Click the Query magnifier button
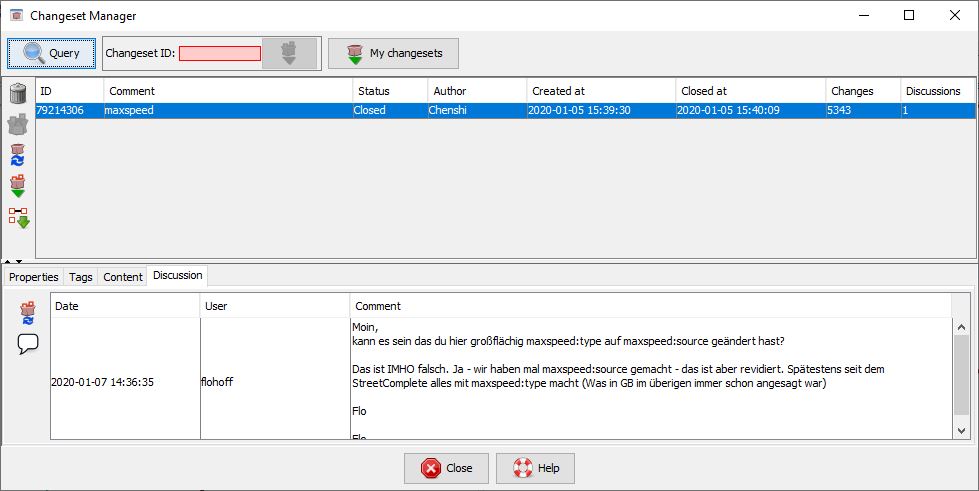979x491 pixels. click(x=51, y=53)
